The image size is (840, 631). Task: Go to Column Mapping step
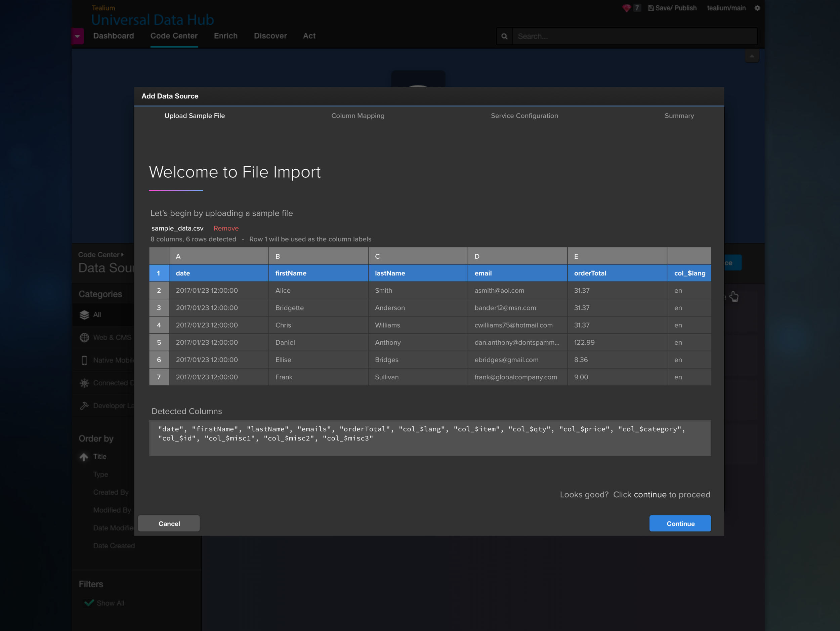click(x=358, y=116)
